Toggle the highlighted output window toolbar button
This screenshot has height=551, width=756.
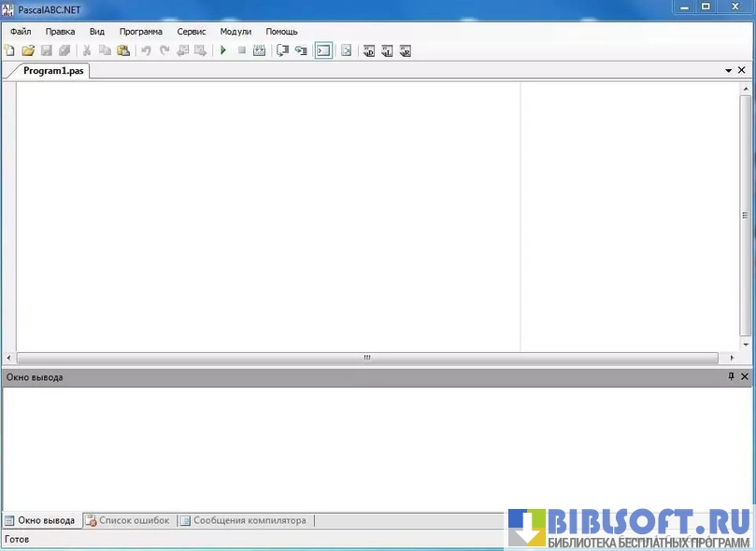(x=322, y=50)
